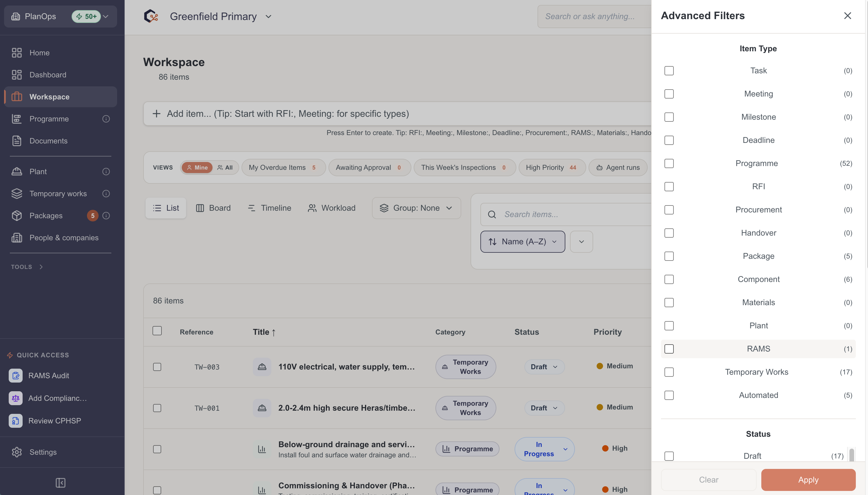Image resolution: width=868 pixels, height=495 pixels.
Task: Expand the PlanOps account dropdown chevron
Action: (x=106, y=16)
